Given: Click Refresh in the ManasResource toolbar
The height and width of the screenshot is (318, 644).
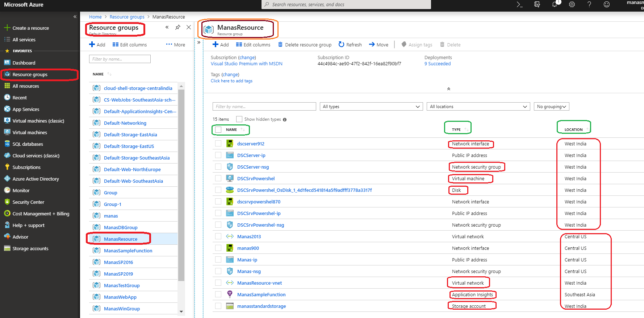Looking at the screenshot, I should [x=350, y=45].
